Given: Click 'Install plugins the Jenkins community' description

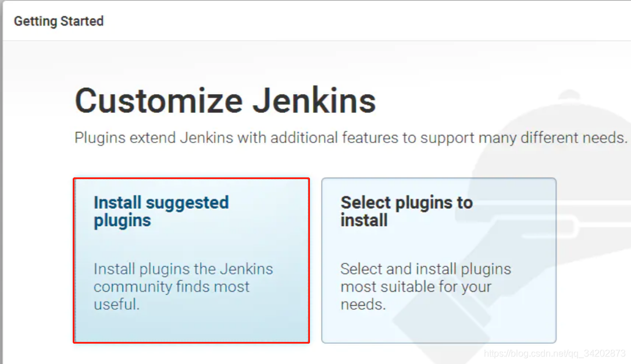Looking at the screenshot, I should [x=183, y=278].
